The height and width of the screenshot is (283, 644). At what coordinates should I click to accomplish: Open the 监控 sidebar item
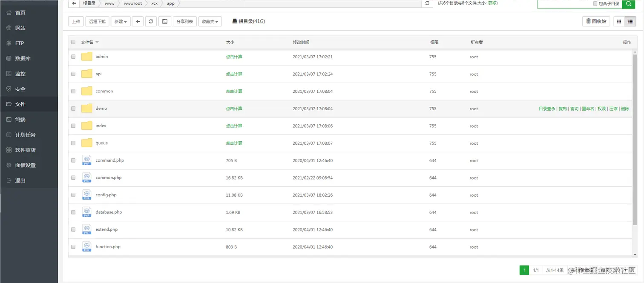[29, 74]
